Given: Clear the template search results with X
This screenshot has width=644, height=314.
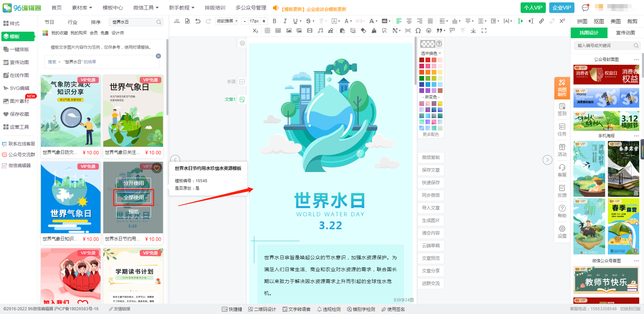Looking at the screenshot, I should 158,56.
